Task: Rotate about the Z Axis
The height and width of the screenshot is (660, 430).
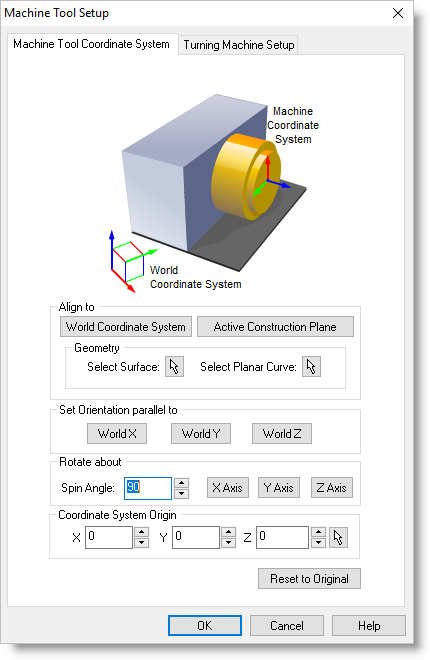Action: (x=332, y=487)
